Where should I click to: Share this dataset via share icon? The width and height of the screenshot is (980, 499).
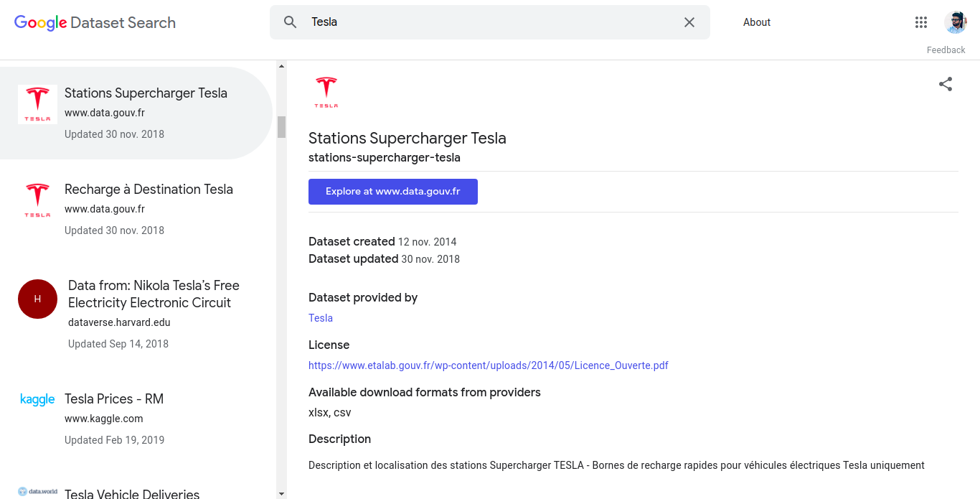(946, 84)
